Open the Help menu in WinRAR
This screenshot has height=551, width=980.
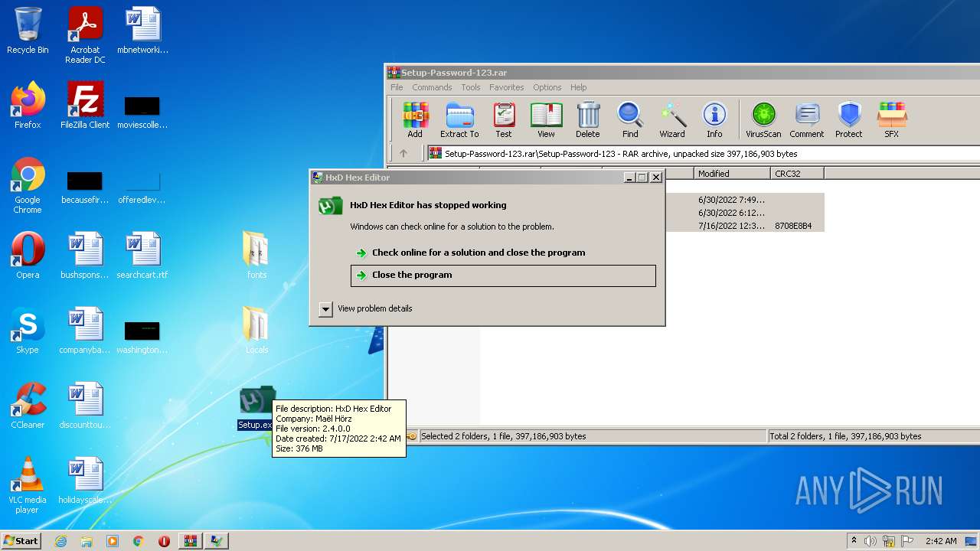tap(579, 87)
